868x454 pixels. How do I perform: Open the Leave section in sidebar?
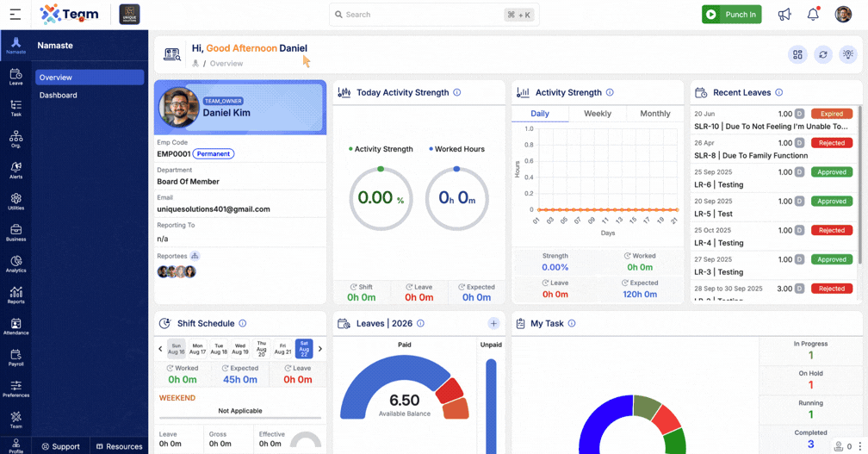coord(15,77)
